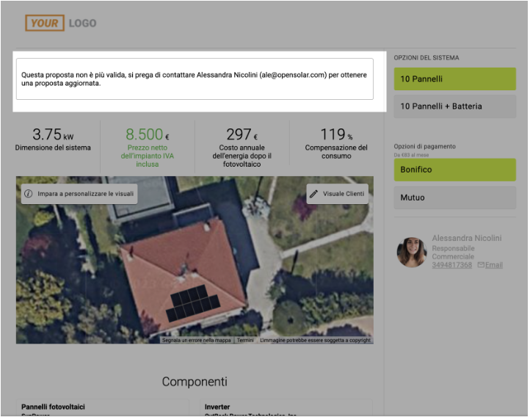Click the map copyright notice text
Viewport: 530px width, 420px height.
[x=316, y=341]
